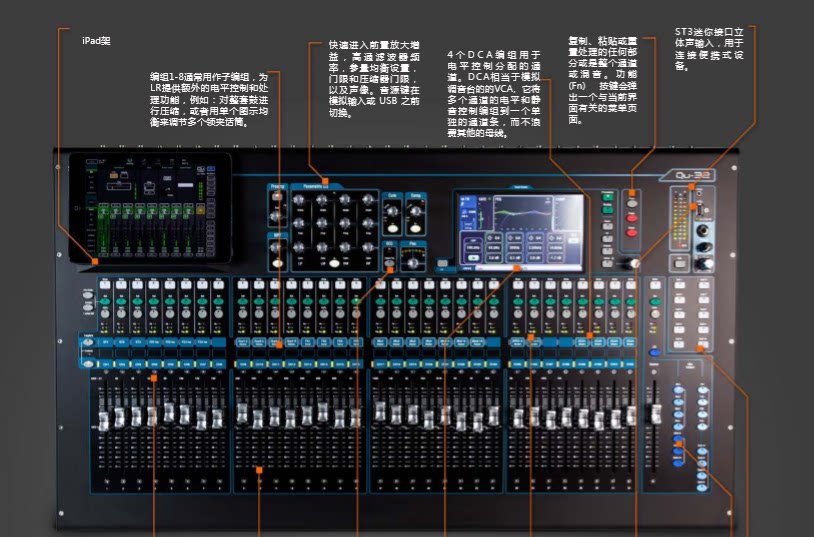Screen dimensions: 814x537
Task: Click the ST3迷你接口立体声输入 annotation
Action: coord(709,49)
